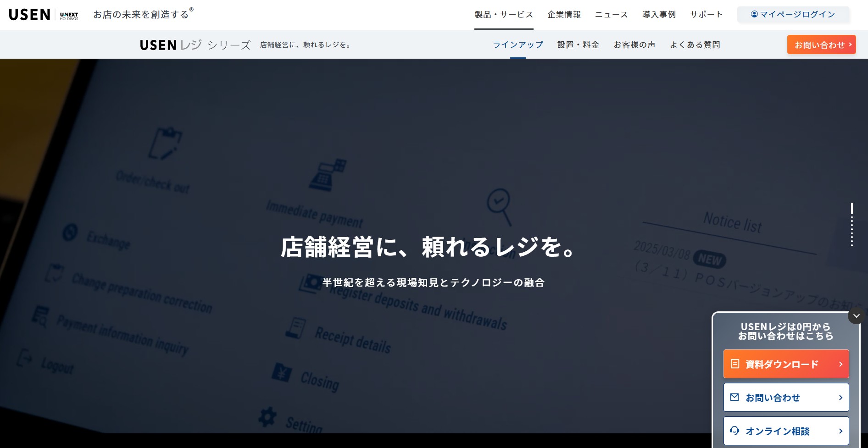This screenshot has height=448, width=868.
Task: Click chevron on 資料ダウンロード button
Action: click(840, 364)
